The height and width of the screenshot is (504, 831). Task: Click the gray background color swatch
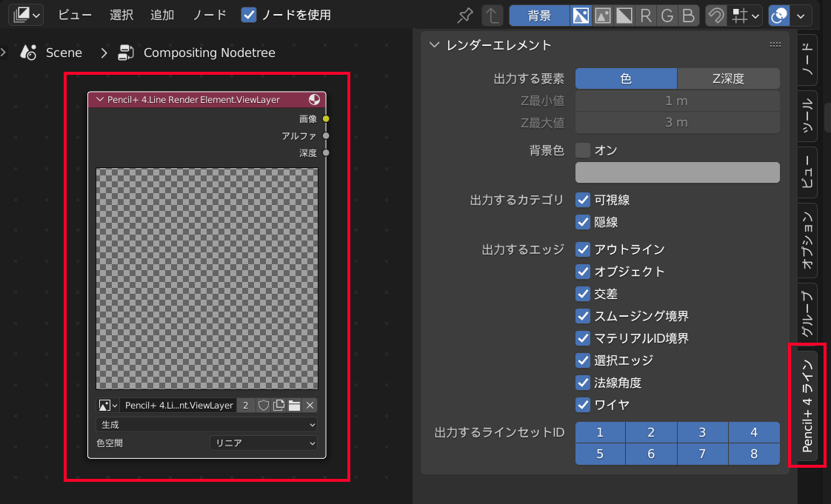click(x=677, y=172)
